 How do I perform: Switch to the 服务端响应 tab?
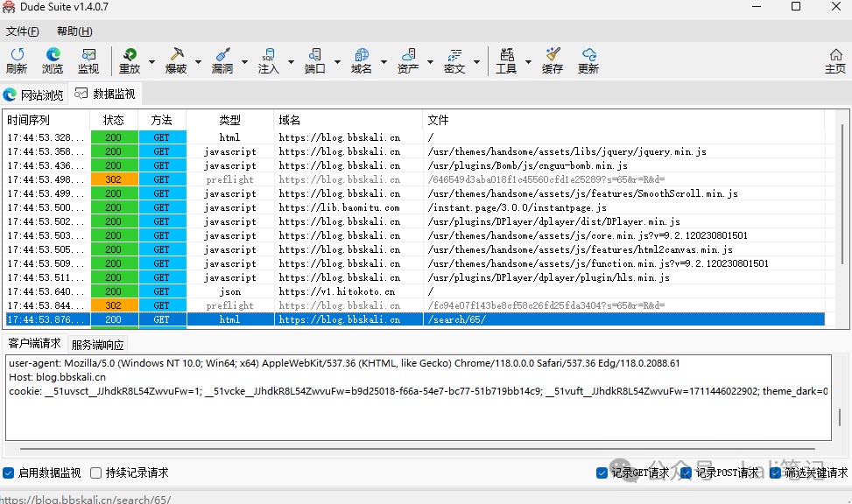point(98,345)
